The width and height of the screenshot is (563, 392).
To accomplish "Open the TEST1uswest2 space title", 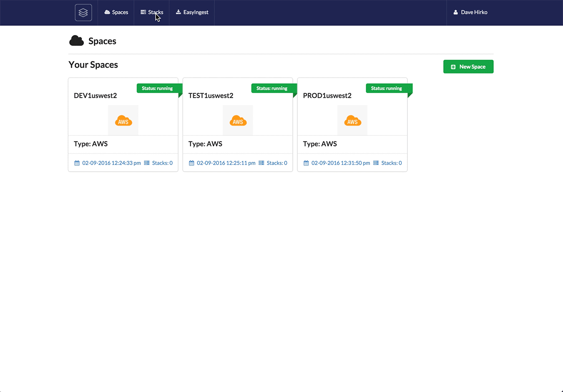I will pos(211,95).
